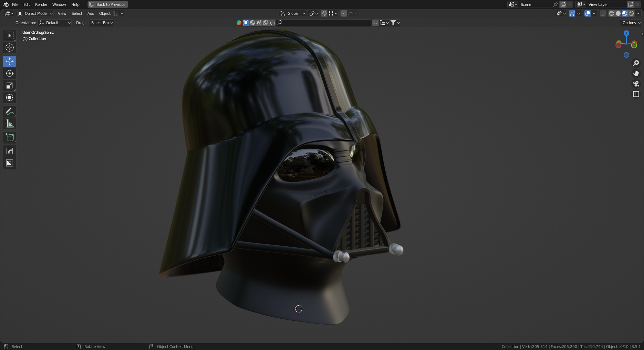Toggle proportional editing button
The height and width of the screenshot is (350, 644).
pyautogui.click(x=344, y=13)
